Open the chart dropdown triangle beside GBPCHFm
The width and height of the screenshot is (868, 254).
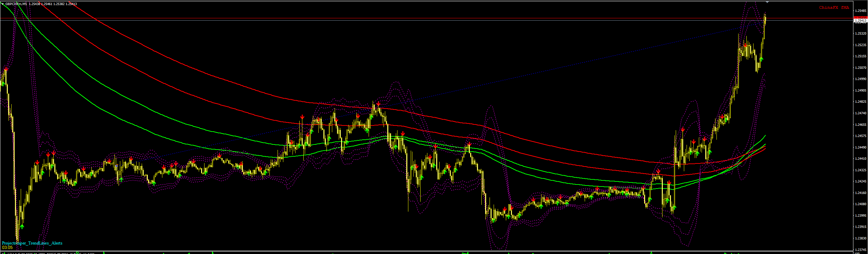click(3, 4)
